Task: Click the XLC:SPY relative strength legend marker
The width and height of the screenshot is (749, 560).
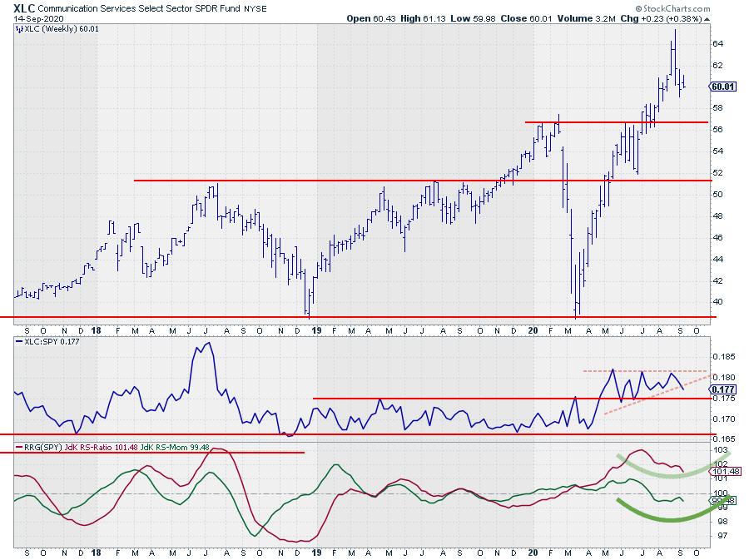Action: click(x=18, y=342)
